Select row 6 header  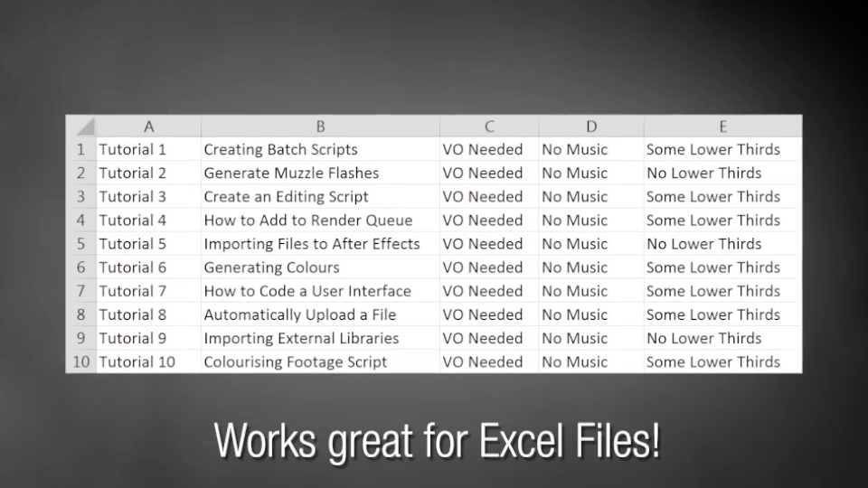[80, 267]
